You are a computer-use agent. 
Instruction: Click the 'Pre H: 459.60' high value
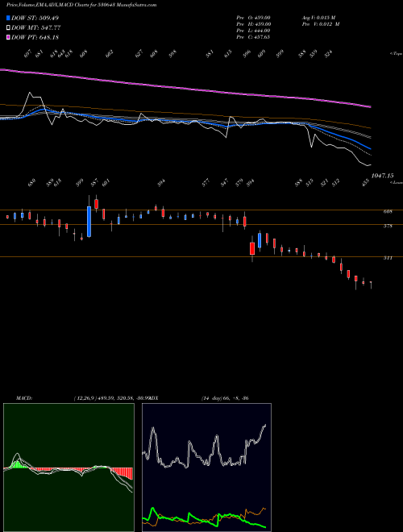pos(253,24)
